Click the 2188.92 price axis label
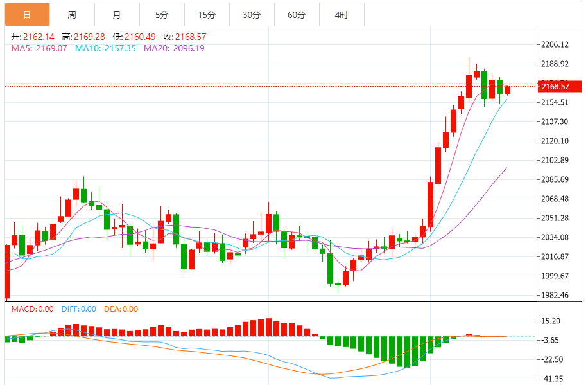This screenshot has width=588, height=385. [x=555, y=64]
